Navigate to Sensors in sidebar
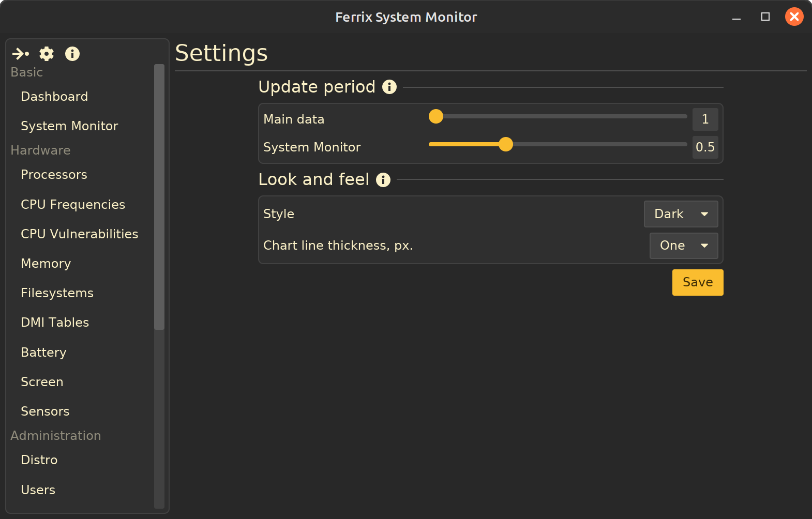This screenshot has width=812, height=519. (x=45, y=411)
